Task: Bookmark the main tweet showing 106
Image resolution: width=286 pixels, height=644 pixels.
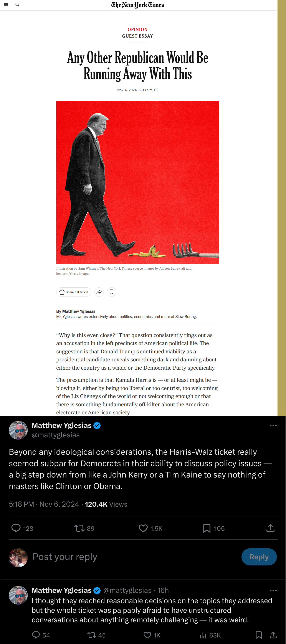Action: [x=214, y=528]
